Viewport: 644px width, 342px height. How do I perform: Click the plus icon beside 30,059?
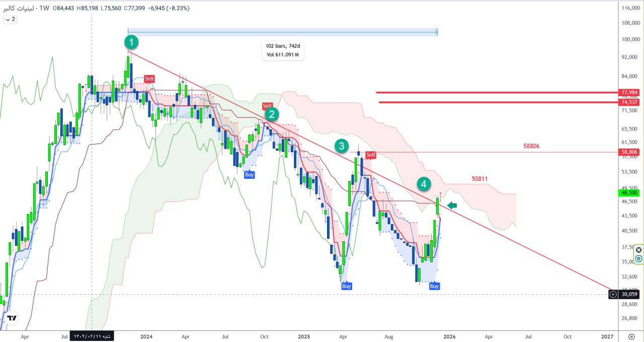coord(613,294)
